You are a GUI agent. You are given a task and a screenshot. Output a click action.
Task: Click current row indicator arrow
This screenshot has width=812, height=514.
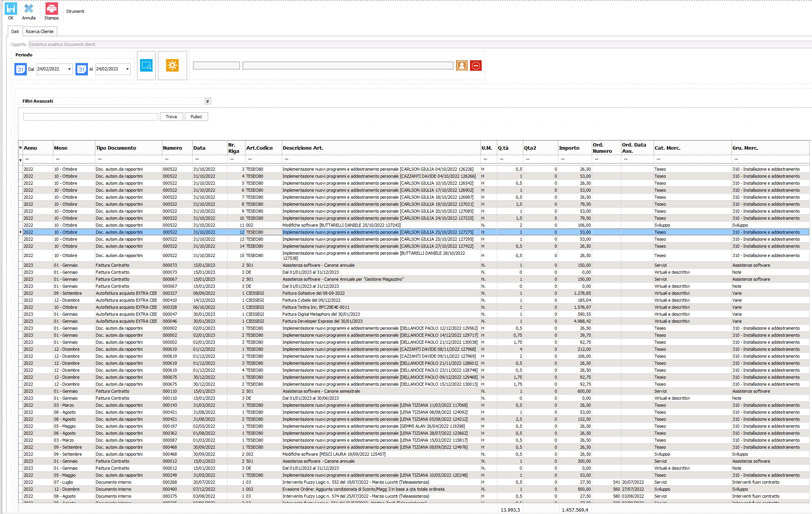click(x=21, y=232)
